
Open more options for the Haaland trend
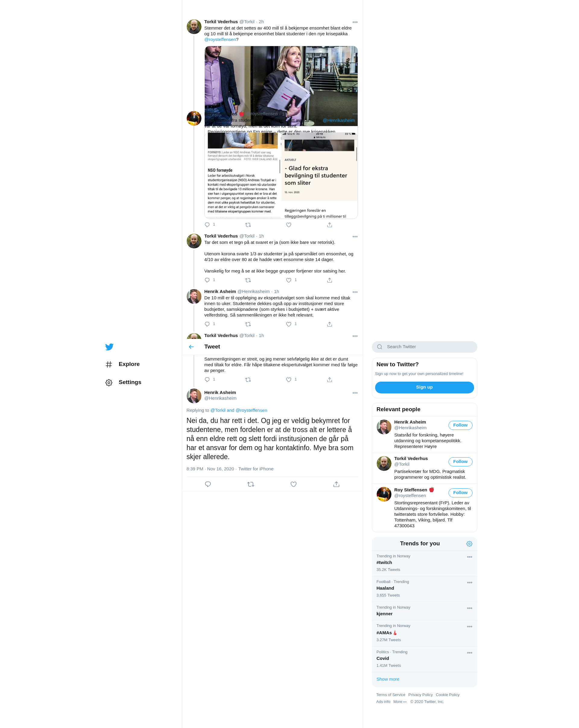(469, 582)
